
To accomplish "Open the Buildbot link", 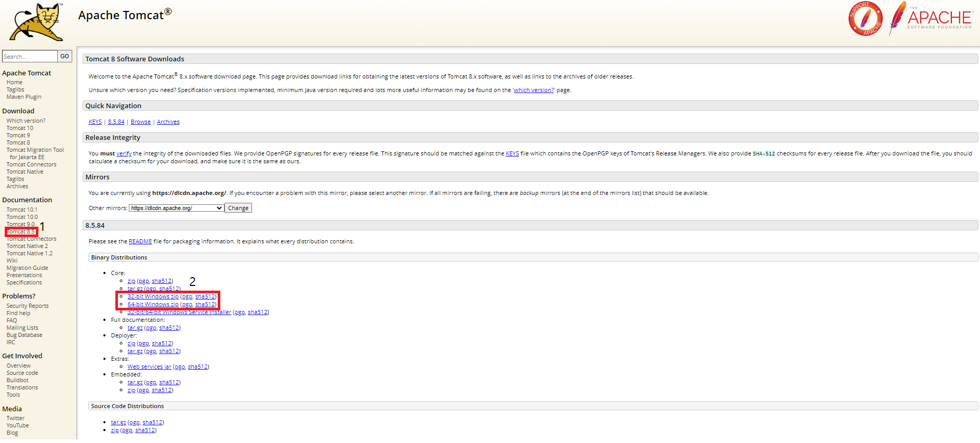I will click(x=18, y=380).
